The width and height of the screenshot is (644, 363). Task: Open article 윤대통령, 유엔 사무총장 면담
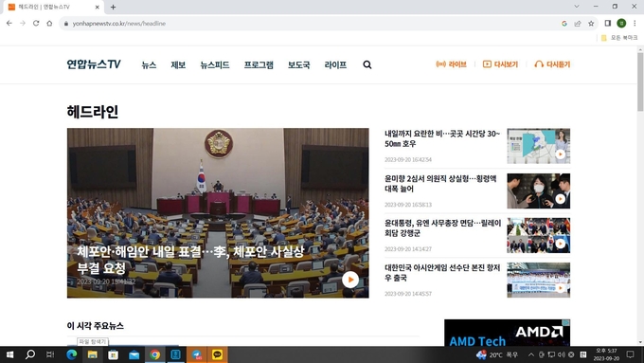443,228
